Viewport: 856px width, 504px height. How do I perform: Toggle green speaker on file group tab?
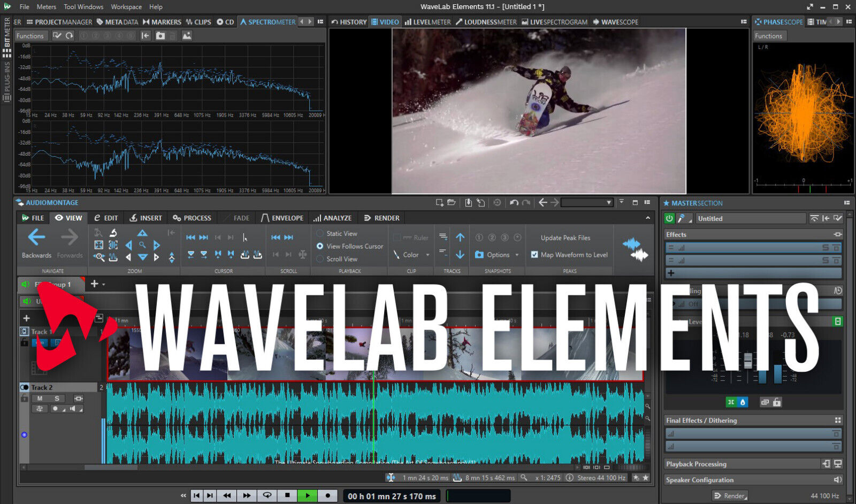[x=25, y=284]
